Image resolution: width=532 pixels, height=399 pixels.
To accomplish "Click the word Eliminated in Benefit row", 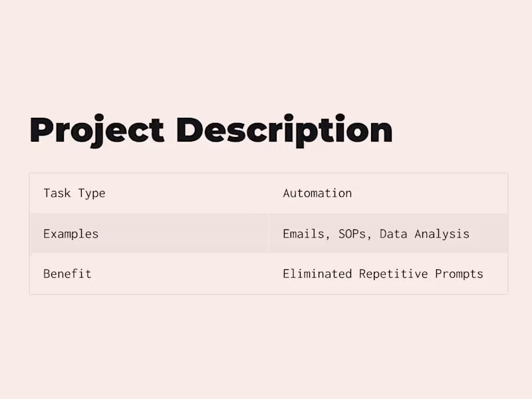I will click(317, 274).
